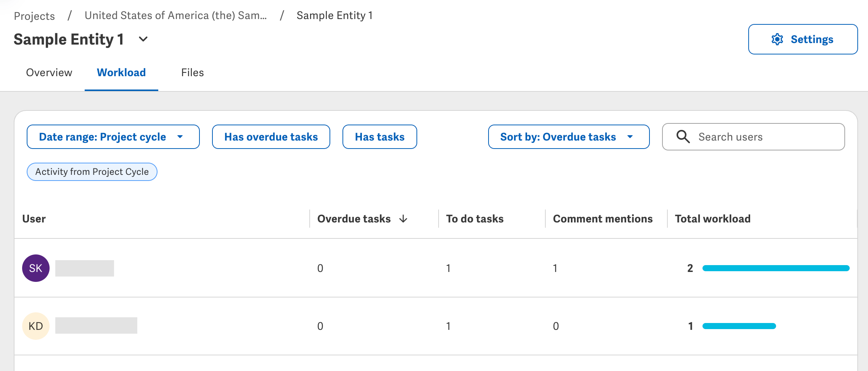Click the SK user avatar
Viewport: 868px width, 371px height.
click(36, 268)
